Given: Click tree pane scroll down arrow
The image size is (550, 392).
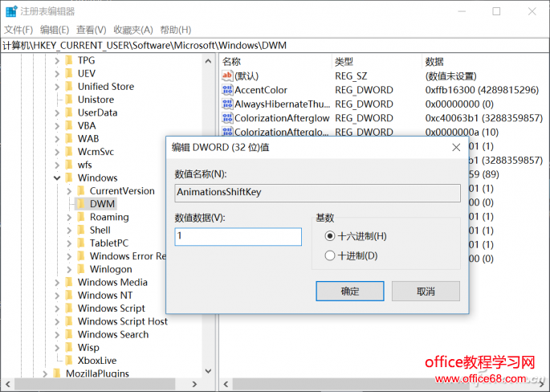Looking at the screenshot, I should click(x=208, y=371).
